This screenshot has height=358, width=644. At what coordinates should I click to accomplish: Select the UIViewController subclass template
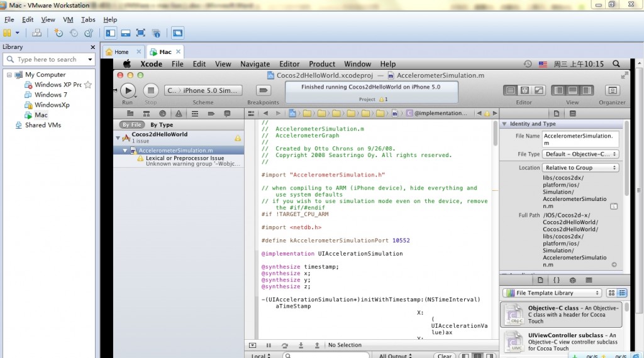[x=561, y=342]
